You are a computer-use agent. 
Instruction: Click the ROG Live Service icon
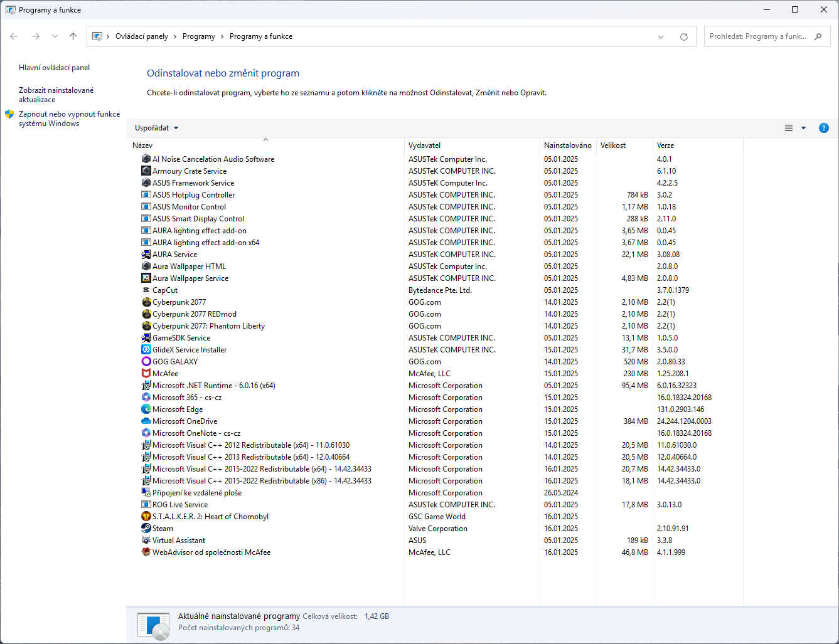pyautogui.click(x=146, y=505)
